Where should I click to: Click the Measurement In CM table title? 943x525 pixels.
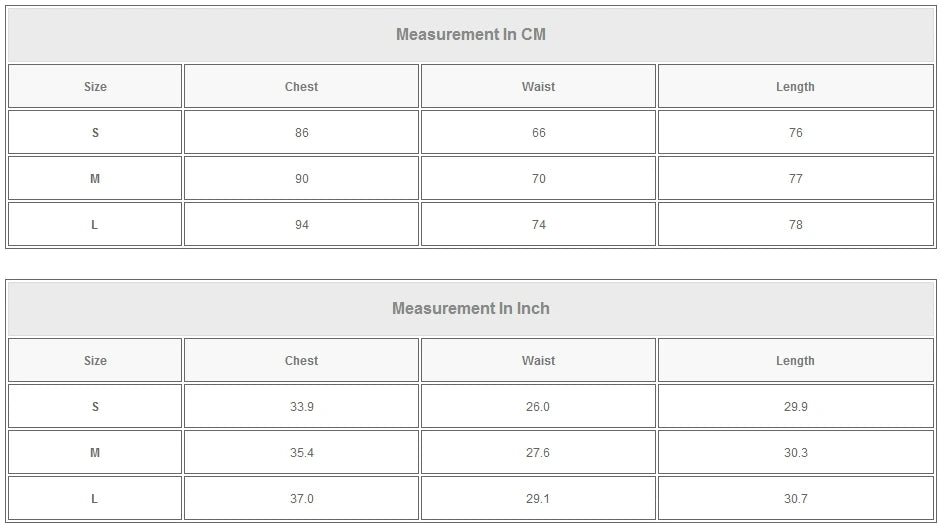[x=471, y=35]
